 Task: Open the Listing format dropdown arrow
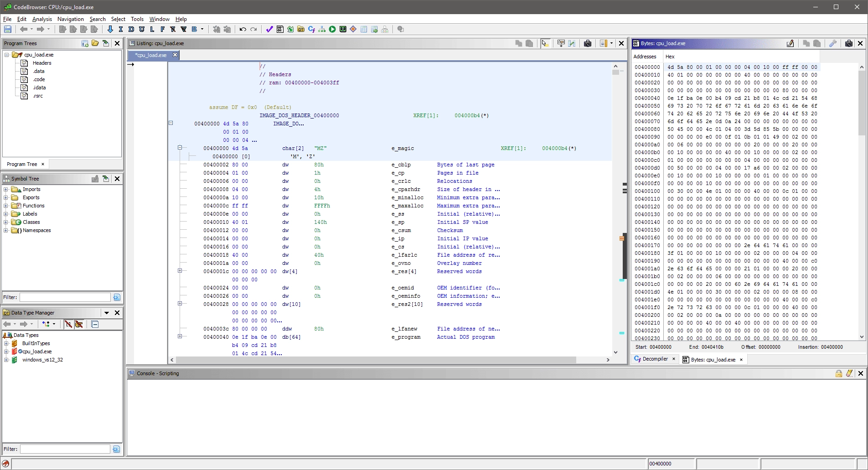coord(611,43)
